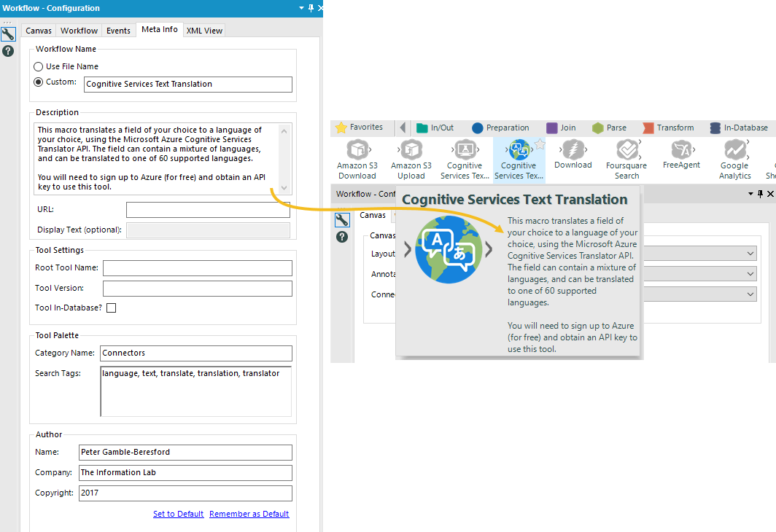Image resolution: width=776 pixels, height=532 pixels.
Task: Open the right configuration panel title bar dropdown arrow
Action: [750, 194]
